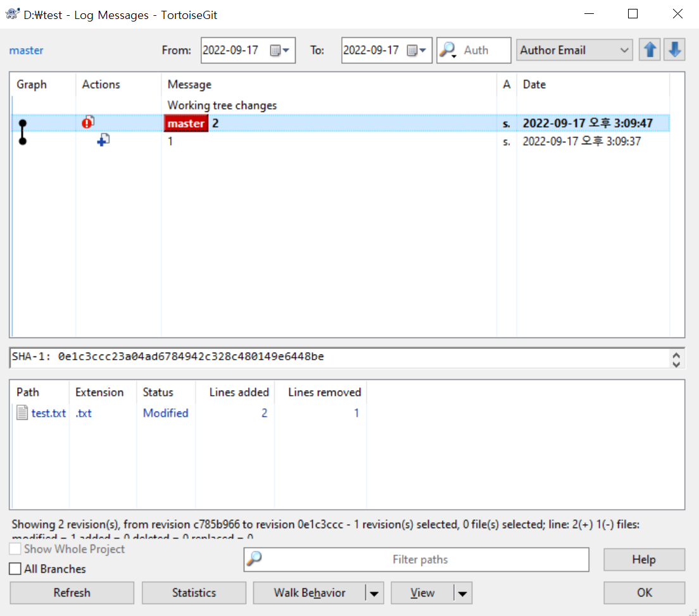Click the Filter paths magnifier icon
The height and width of the screenshot is (616, 699).
coord(255,558)
